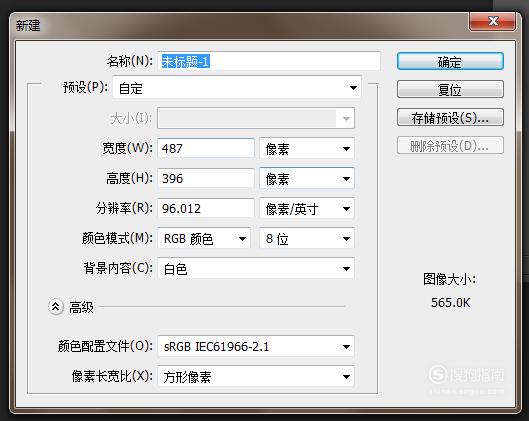Click the 名称(N) label
Image resolution: width=529 pixels, height=421 pixels.
pos(130,61)
